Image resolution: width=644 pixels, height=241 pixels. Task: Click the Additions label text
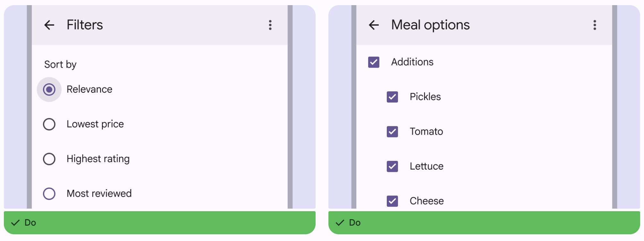tap(412, 62)
